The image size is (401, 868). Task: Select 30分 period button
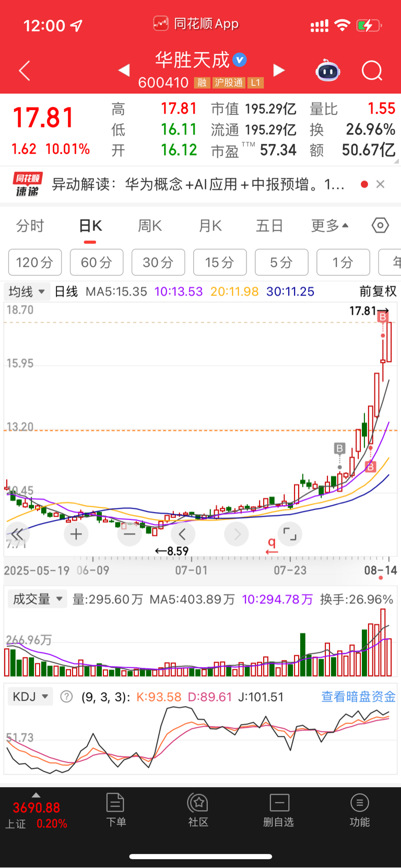(158, 262)
